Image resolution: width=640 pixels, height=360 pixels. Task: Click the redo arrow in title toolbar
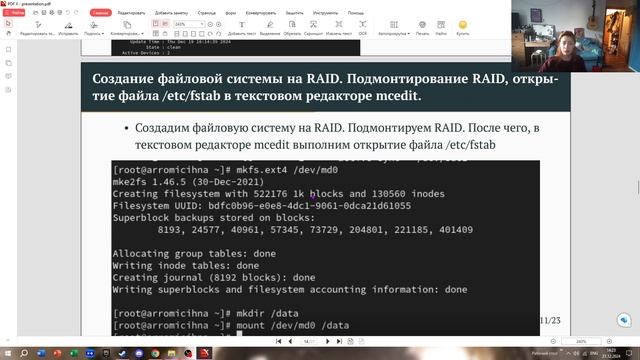(76, 13)
